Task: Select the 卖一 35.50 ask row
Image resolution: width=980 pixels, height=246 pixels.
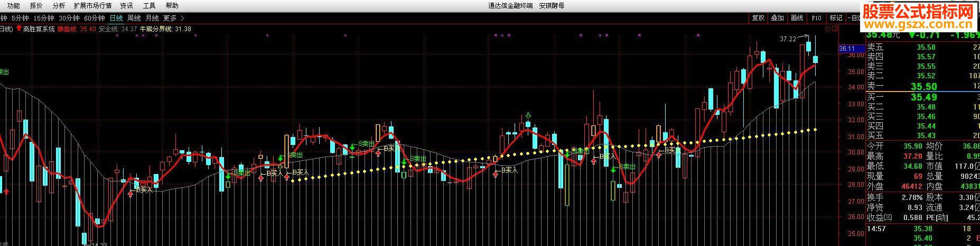Action: 923,86
